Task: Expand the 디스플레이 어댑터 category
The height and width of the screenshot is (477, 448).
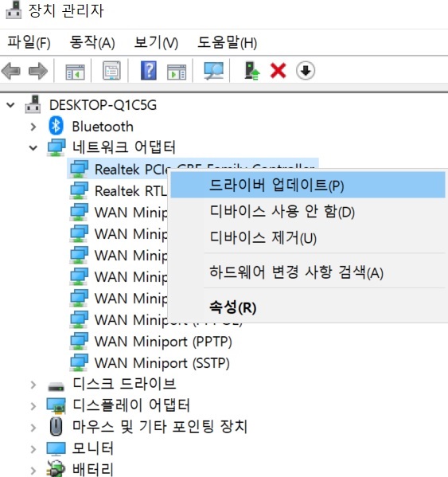Action: point(33,406)
